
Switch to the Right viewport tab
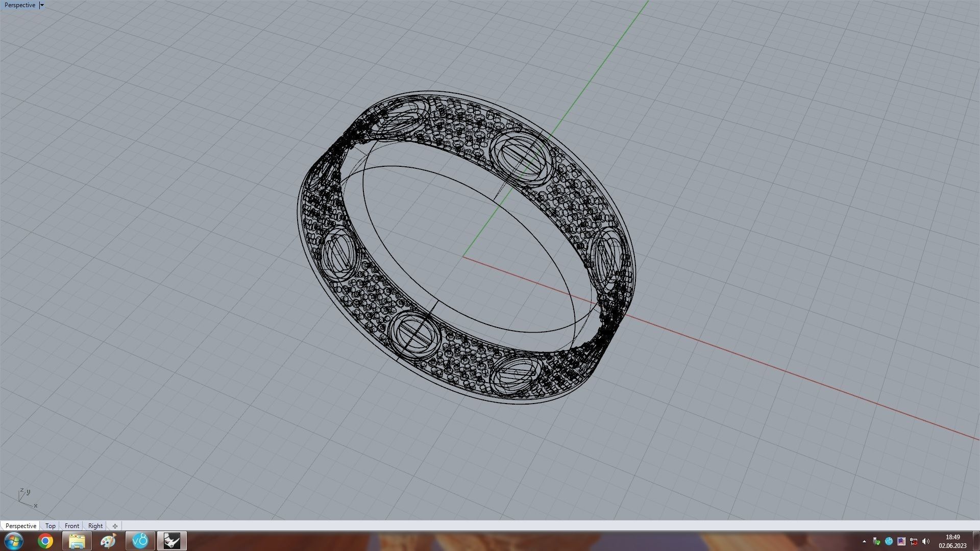(x=95, y=525)
